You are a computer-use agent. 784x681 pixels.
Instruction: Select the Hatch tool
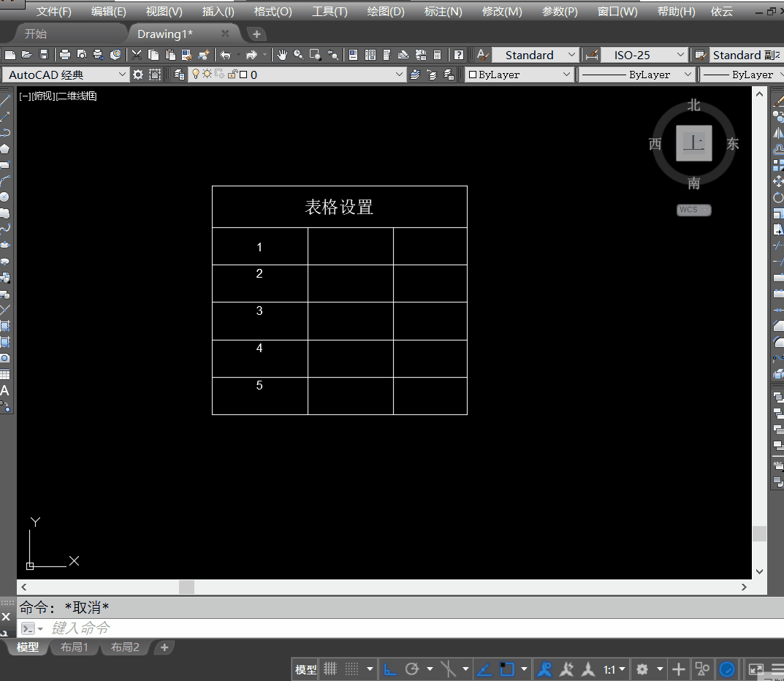(5, 326)
